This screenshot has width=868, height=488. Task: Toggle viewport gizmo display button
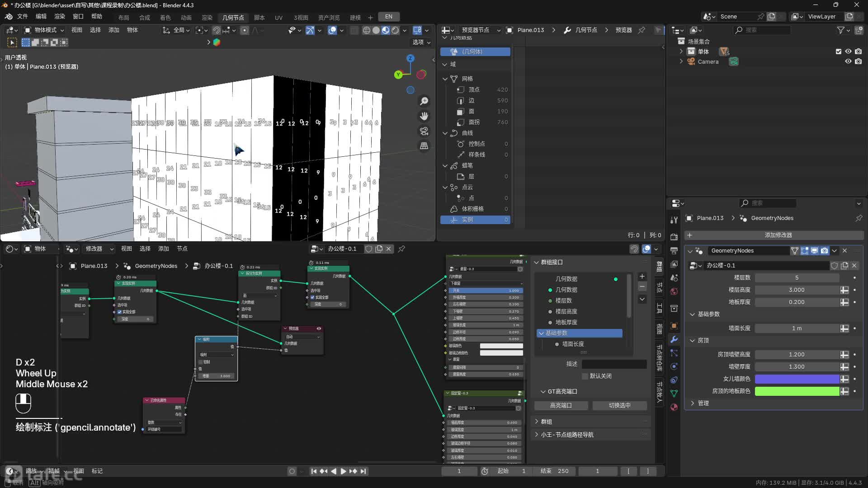coord(310,30)
